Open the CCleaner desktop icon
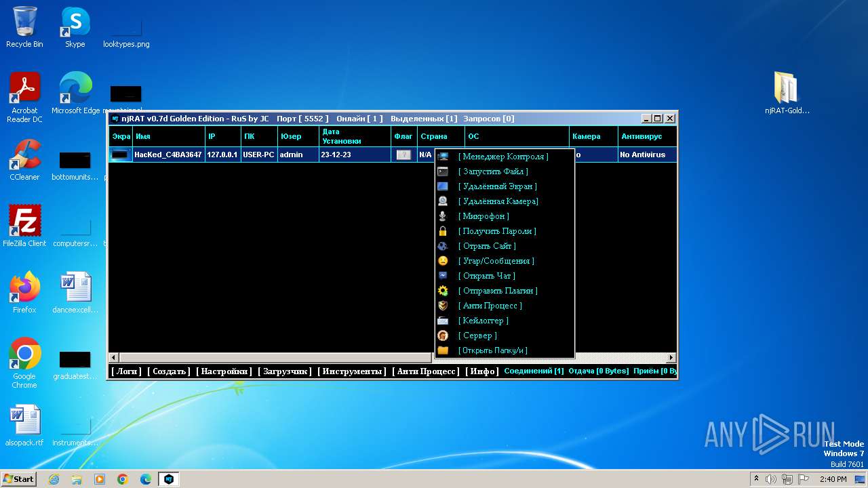868x488 pixels. [x=24, y=160]
